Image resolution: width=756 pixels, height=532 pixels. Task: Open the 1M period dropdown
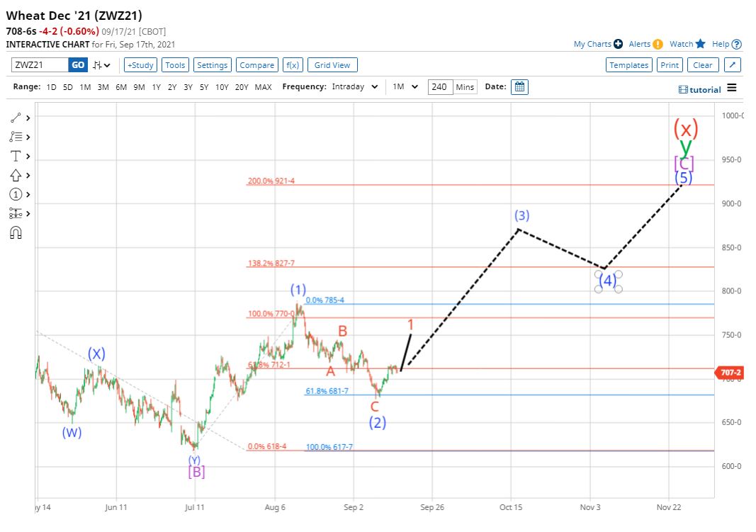(x=405, y=86)
